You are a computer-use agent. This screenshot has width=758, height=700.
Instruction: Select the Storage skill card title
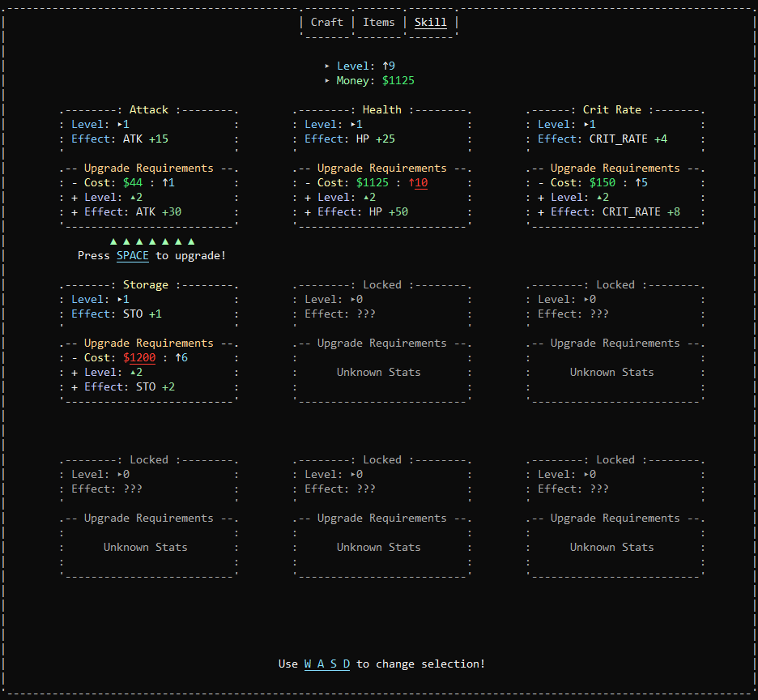click(x=146, y=285)
